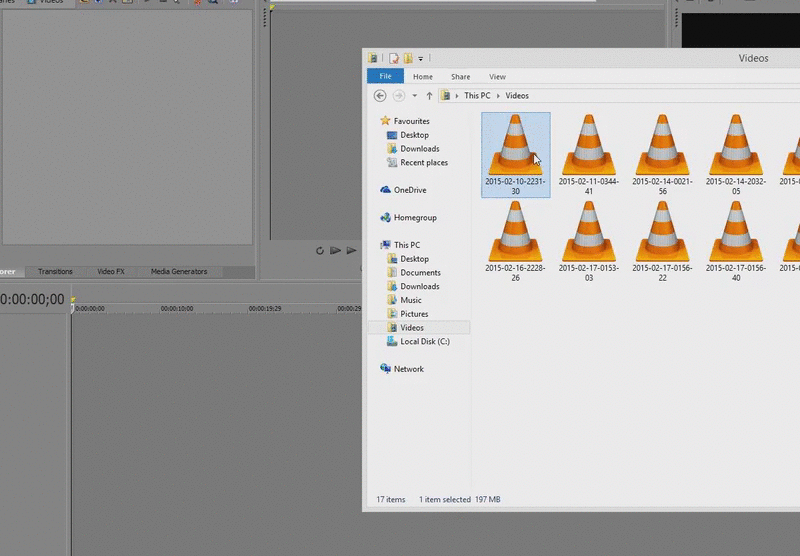Select video file 2015-02-14-0021-56
800x556 pixels.
tap(662, 155)
